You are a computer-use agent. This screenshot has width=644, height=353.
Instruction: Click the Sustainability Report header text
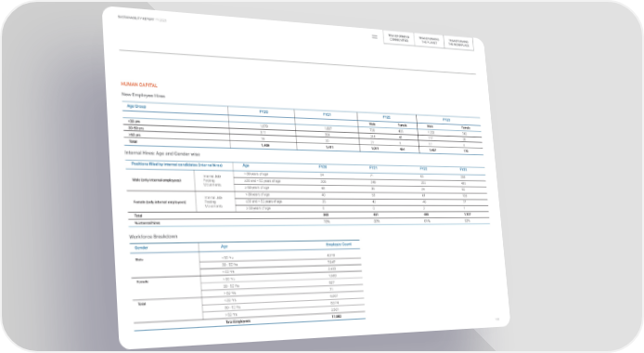[x=142, y=19]
